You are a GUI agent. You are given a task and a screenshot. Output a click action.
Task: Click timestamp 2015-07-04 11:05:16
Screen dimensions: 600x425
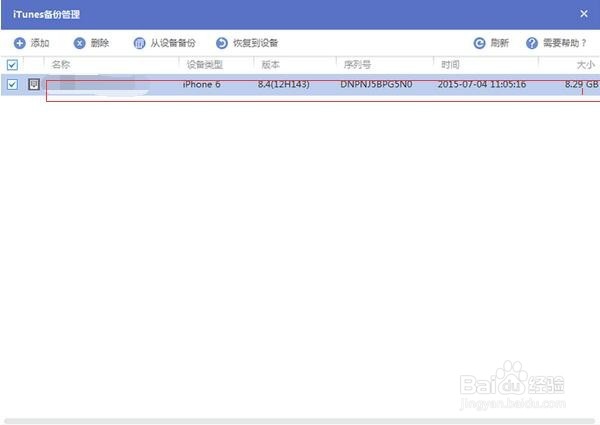pyautogui.click(x=482, y=84)
